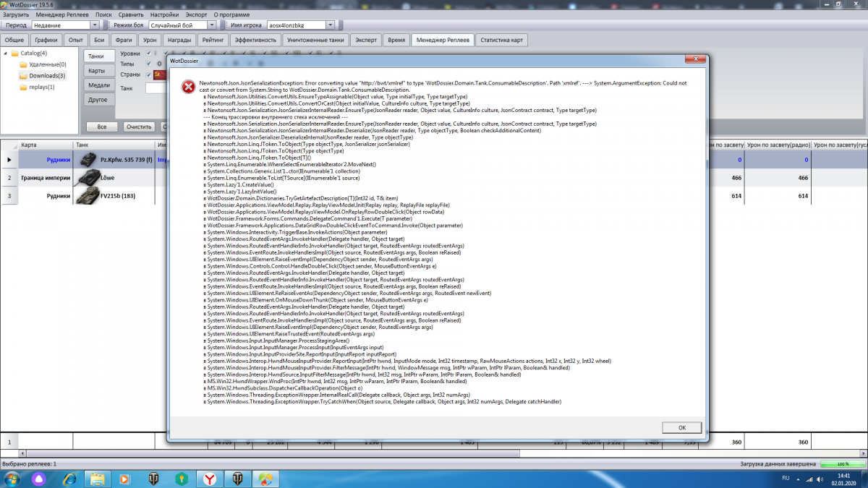The image size is (868, 488).
Task: Switch to the Эксперт tab
Action: point(365,40)
